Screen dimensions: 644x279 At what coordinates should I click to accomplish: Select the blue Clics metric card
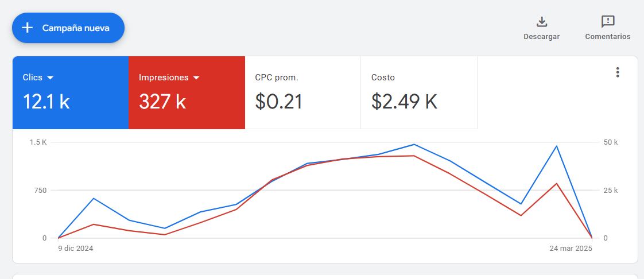(x=71, y=92)
